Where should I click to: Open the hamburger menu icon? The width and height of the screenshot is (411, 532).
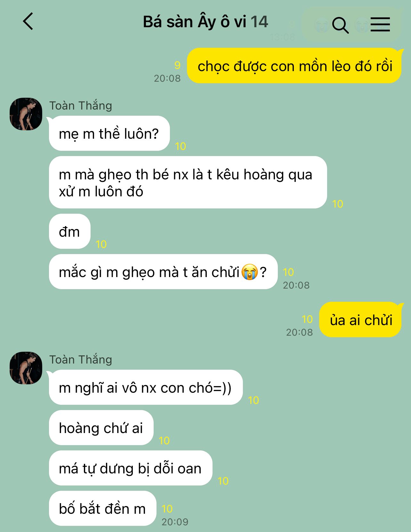point(380,24)
